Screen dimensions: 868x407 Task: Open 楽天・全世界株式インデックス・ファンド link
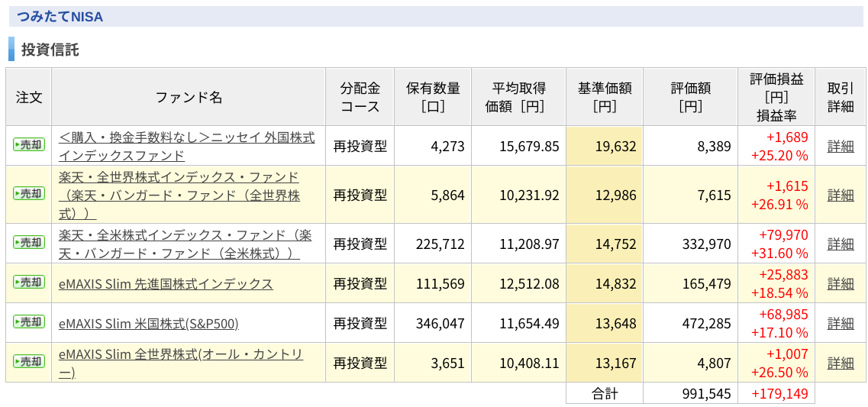coord(179,195)
